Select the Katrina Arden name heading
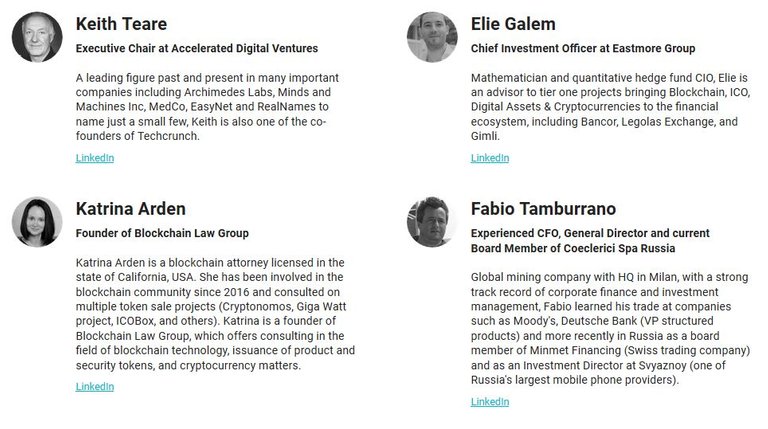768x429 pixels. coord(130,209)
